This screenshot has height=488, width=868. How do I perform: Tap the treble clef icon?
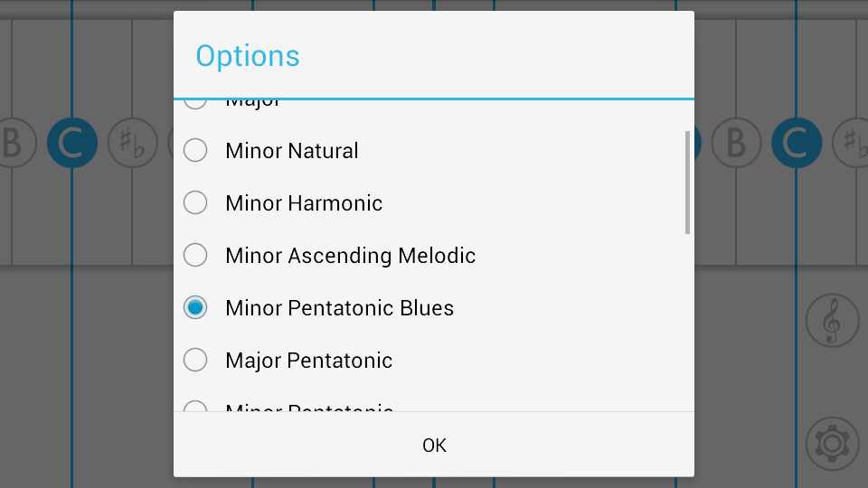click(832, 320)
